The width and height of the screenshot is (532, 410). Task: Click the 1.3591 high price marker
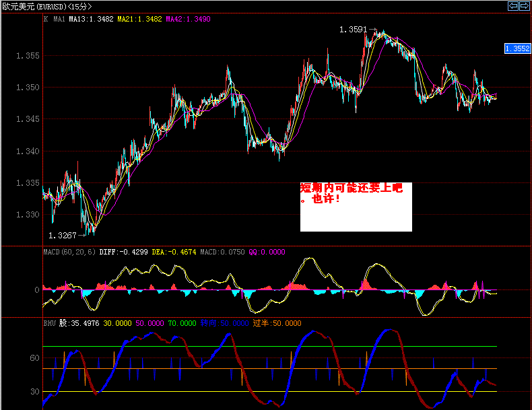point(353,30)
